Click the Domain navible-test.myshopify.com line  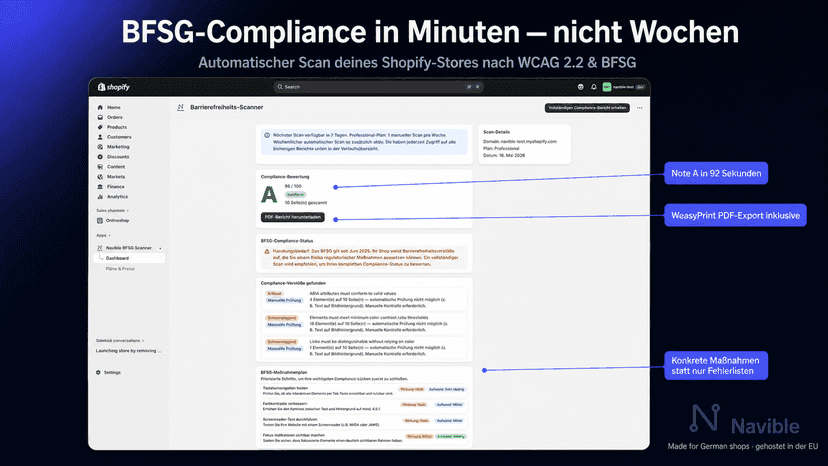[520, 142]
